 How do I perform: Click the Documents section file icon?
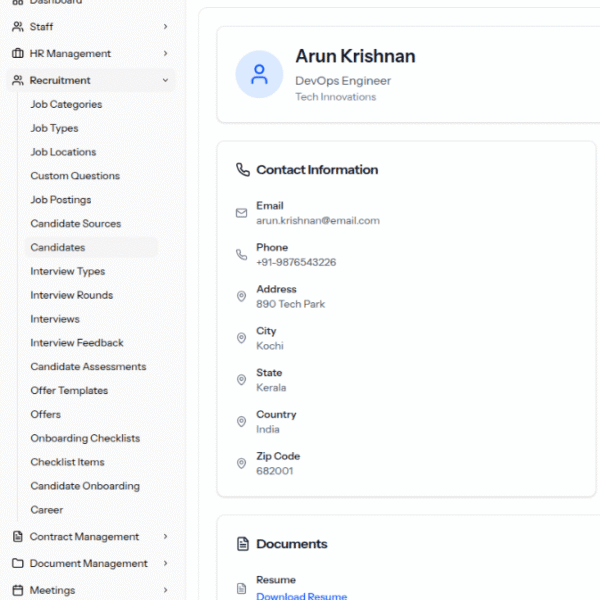242,544
